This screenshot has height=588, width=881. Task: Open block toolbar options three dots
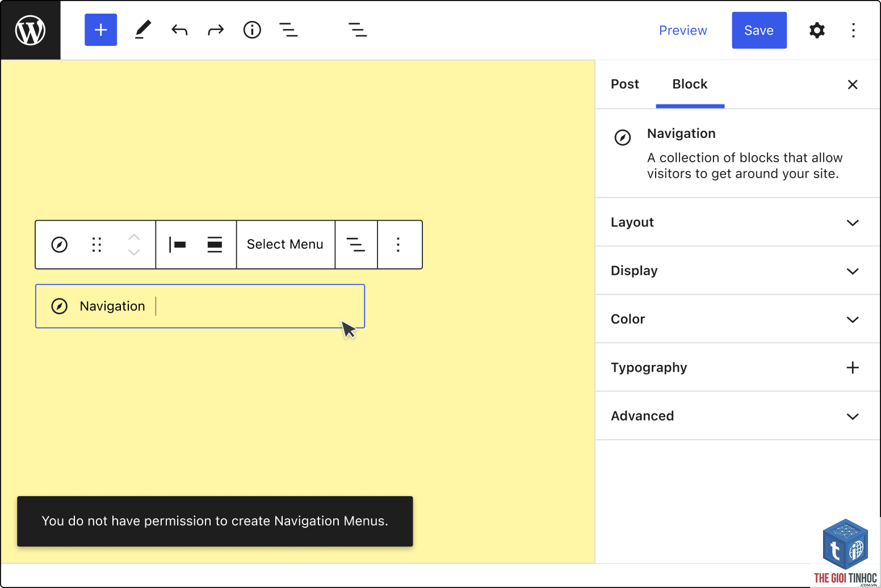point(398,245)
